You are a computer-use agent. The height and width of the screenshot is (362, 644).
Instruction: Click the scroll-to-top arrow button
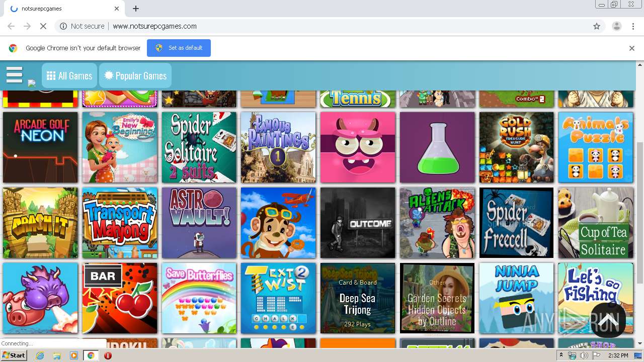(x=608, y=320)
